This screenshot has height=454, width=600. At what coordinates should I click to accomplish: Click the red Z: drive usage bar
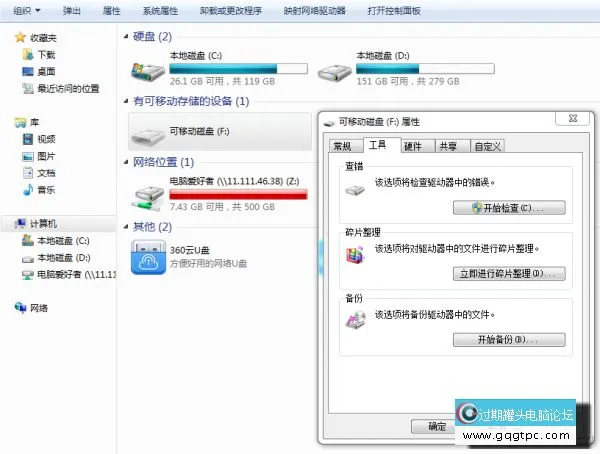[238, 194]
